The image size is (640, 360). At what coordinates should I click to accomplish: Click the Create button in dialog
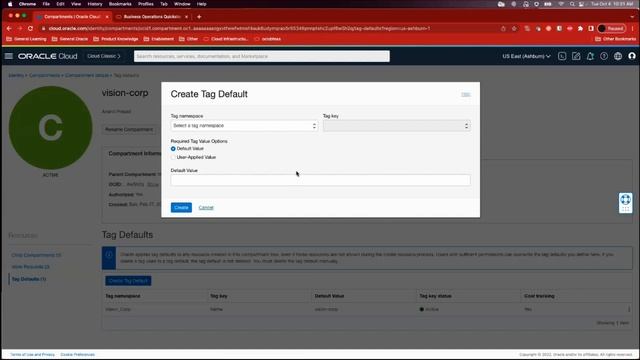click(x=181, y=208)
